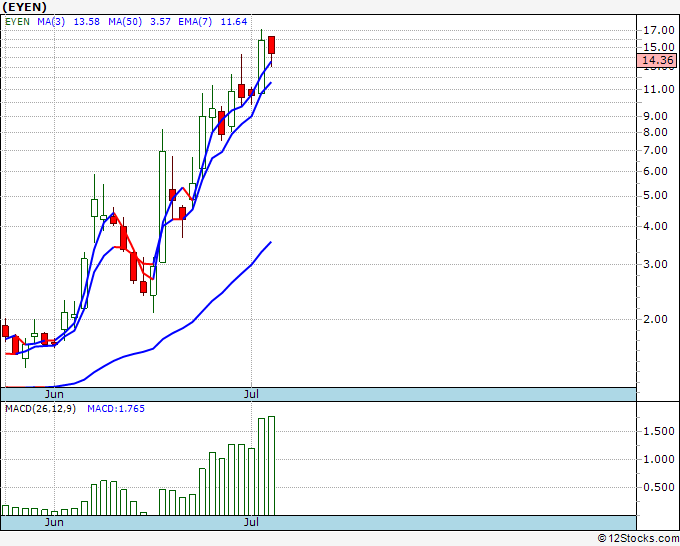Click the 1.000 MACD axis label
Image resolution: width=680 pixels, height=546 pixels.
point(659,459)
